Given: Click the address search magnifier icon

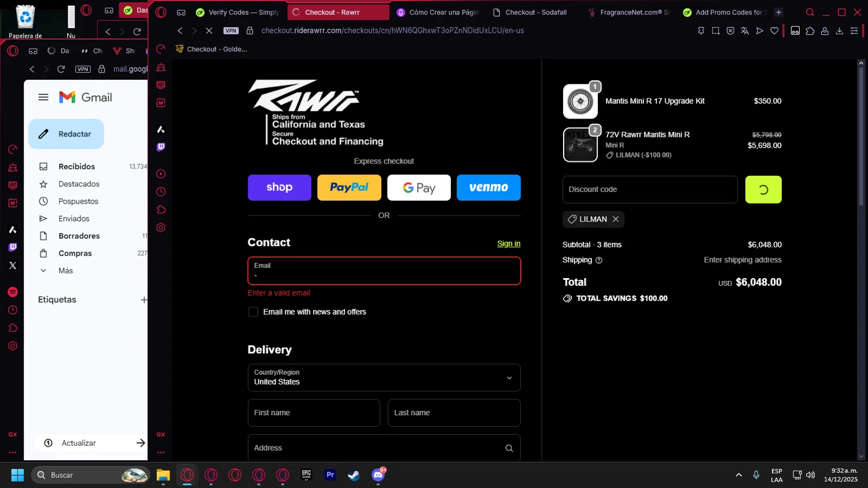Looking at the screenshot, I should [x=509, y=448].
